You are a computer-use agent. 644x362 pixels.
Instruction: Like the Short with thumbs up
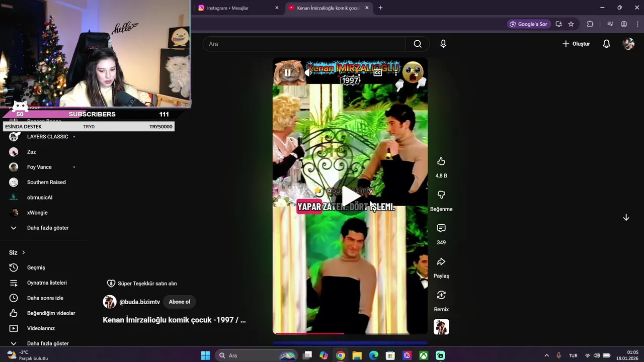(x=441, y=161)
